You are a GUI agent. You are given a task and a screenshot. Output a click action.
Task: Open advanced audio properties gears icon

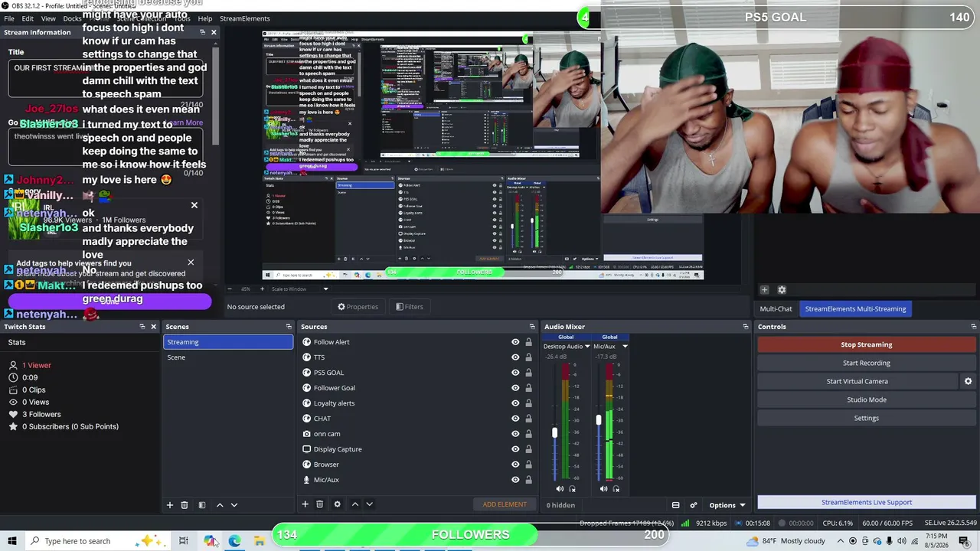point(694,505)
